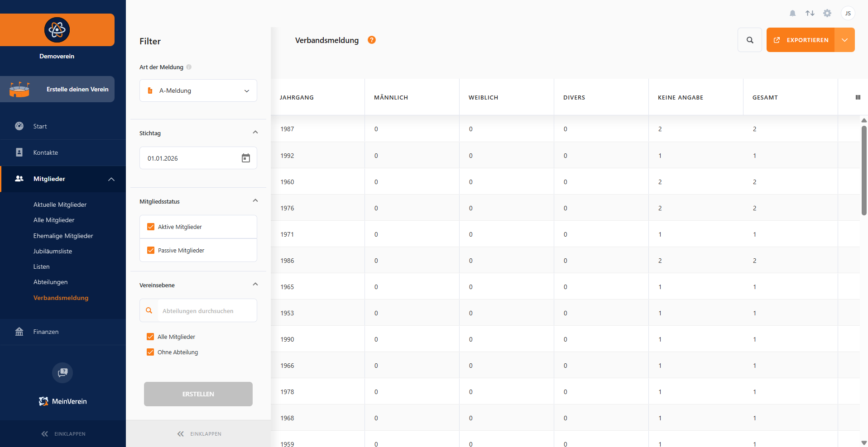Image resolution: width=868 pixels, height=447 pixels.
Task: Open Listen in the sidebar
Action: (x=41, y=266)
